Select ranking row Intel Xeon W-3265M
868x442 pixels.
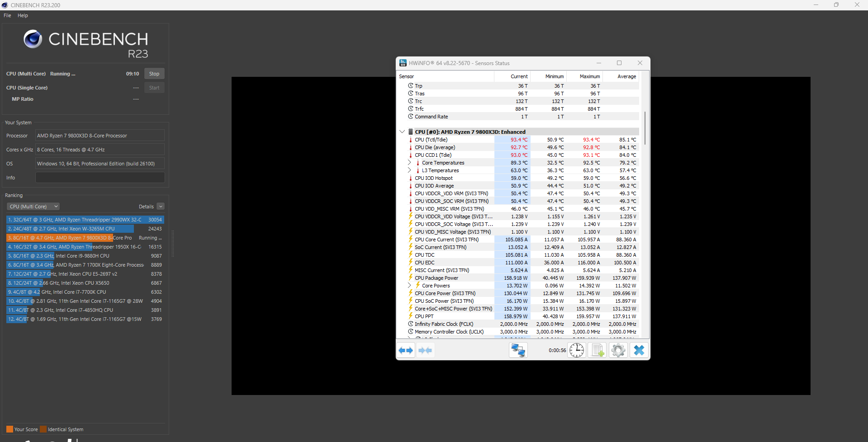click(85, 229)
